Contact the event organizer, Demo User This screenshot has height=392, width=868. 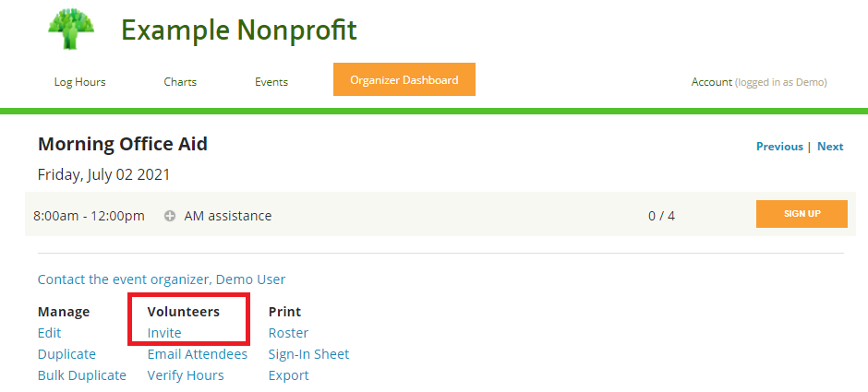(162, 279)
